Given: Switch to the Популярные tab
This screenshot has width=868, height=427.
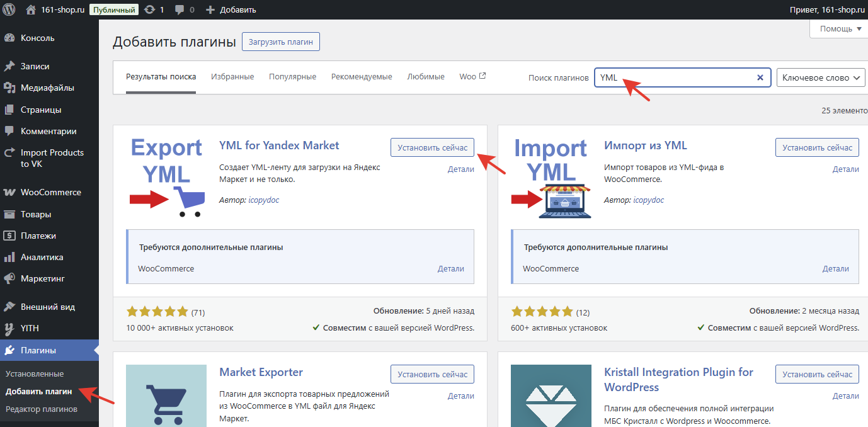Looking at the screenshot, I should 292,77.
